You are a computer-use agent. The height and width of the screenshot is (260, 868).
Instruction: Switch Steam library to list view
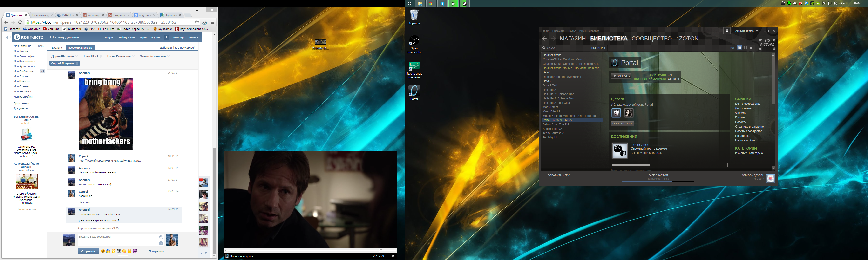pyautogui.click(x=745, y=48)
